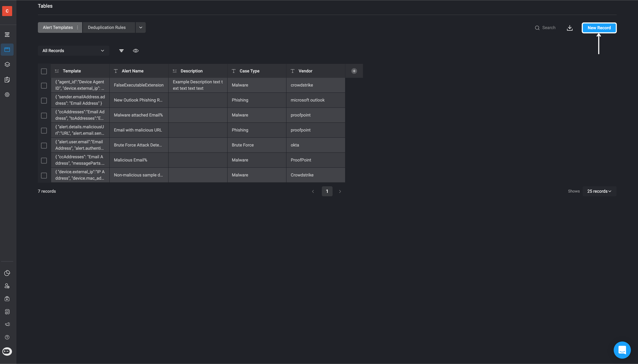The width and height of the screenshot is (638, 364).
Task: Open Alert Templates three-dot options
Action: point(78,27)
